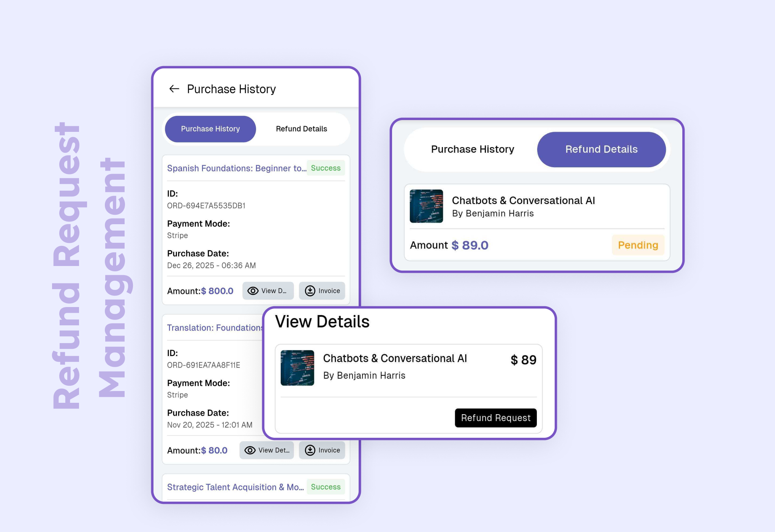The height and width of the screenshot is (532, 775).
Task: Click the $ 800.0 amount
Action: pos(217,291)
